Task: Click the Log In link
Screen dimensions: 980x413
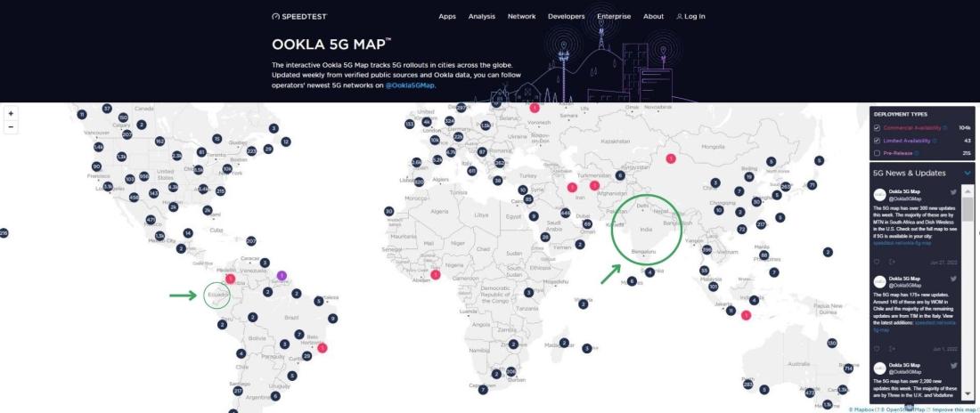Action: point(690,16)
